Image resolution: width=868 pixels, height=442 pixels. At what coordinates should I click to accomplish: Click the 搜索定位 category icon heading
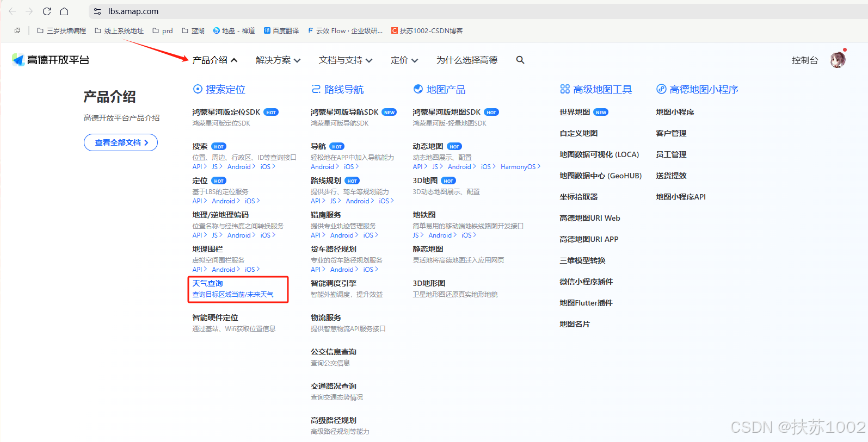click(219, 89)
